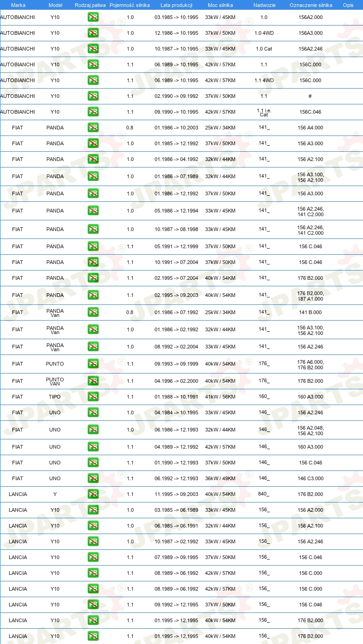363x644 pixels.
Task: Click the Nadwozie column header
Action: (264, 5)
